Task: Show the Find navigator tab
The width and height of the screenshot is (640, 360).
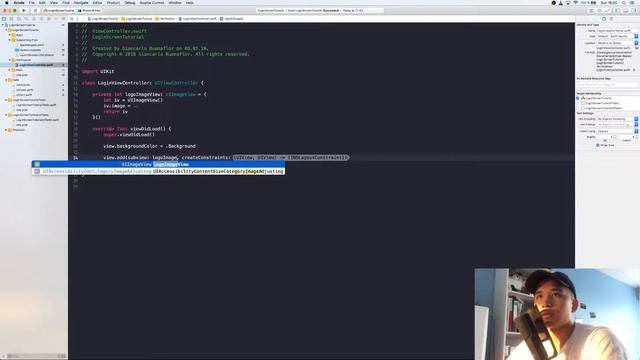Action: pyautogui.click(x=27, y=19)
